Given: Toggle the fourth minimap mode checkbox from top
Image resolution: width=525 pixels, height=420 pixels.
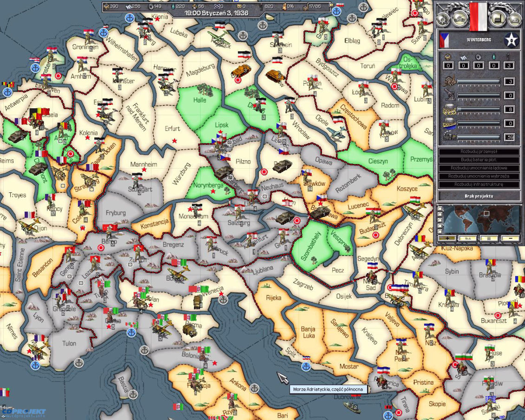Looking at the screenshot, I should pyautogui.click(x=440, y=226).
